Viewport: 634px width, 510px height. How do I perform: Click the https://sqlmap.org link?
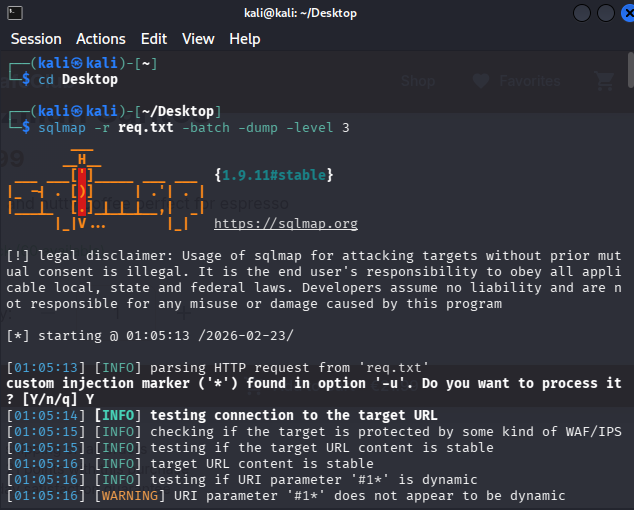coord(285,224)
